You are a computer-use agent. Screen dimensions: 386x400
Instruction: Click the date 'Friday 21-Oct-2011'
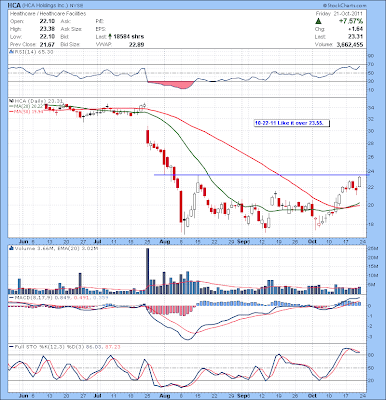pos(339,14)
